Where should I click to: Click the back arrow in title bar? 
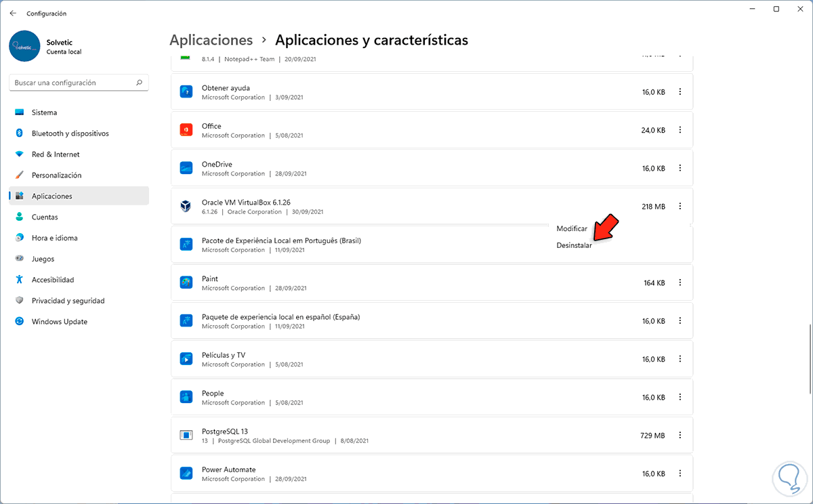tap(14, 13)
